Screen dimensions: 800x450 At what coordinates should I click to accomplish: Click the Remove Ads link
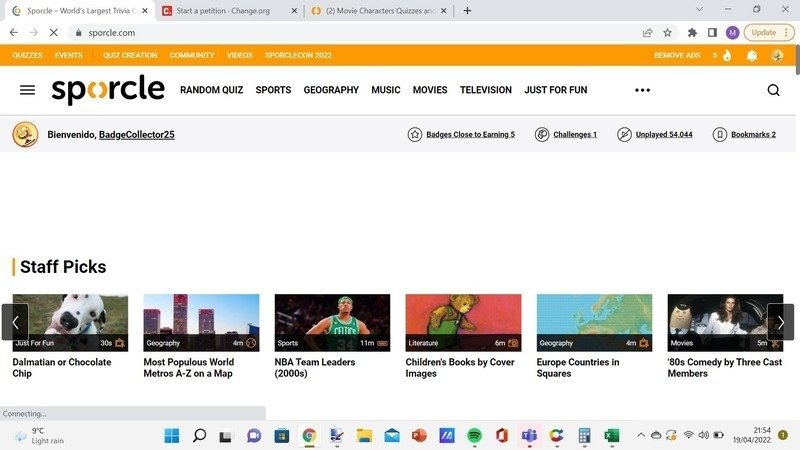(677, 55)
